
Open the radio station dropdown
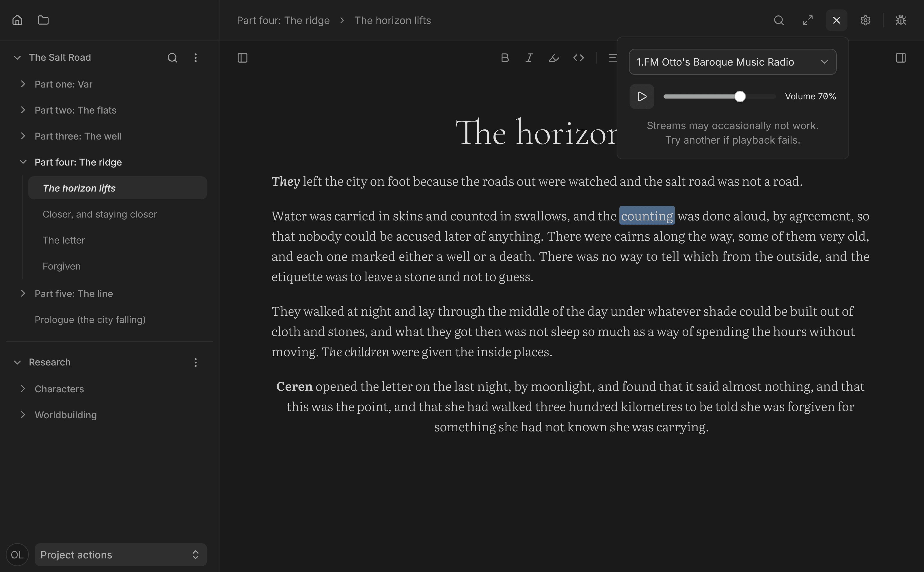click(x=733, y=62)
